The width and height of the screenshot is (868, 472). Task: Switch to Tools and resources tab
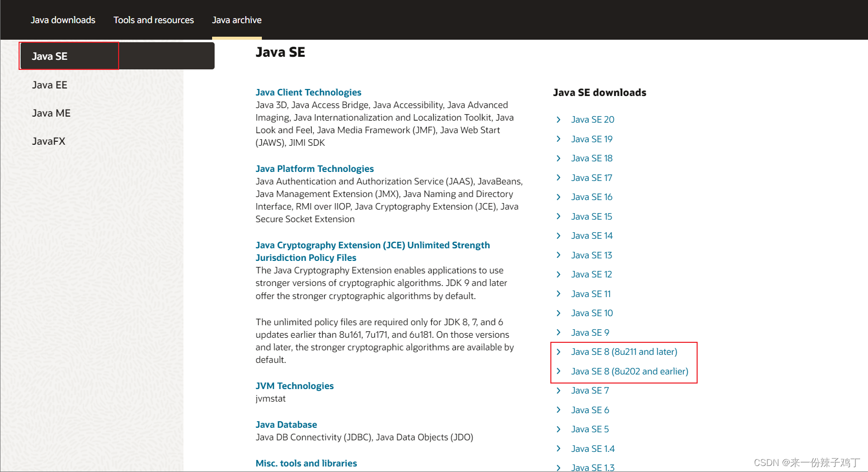[x=153, y=20]
